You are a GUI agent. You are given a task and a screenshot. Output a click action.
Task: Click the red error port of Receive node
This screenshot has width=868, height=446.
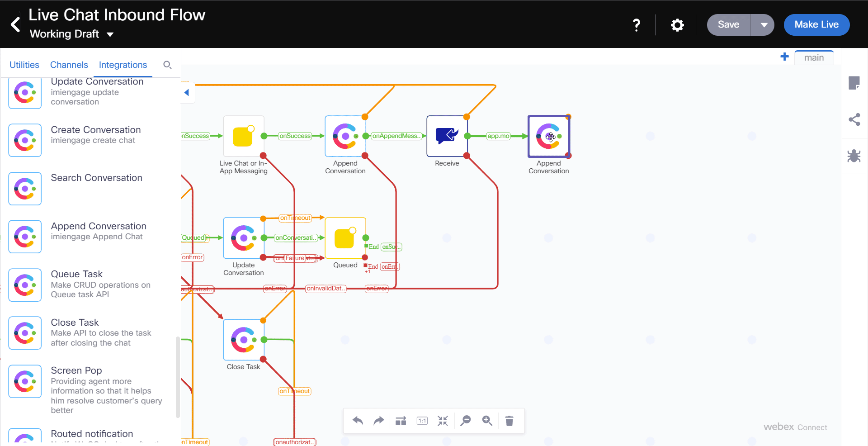467,156
